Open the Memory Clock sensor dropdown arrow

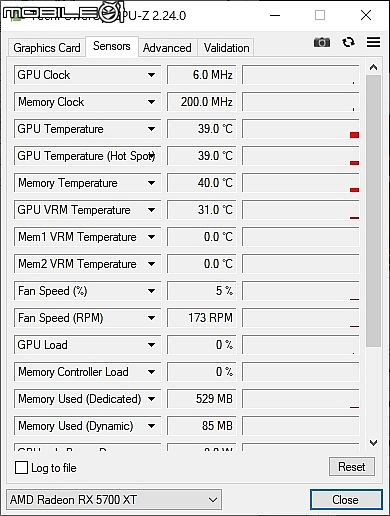click(x=151, y=102)
